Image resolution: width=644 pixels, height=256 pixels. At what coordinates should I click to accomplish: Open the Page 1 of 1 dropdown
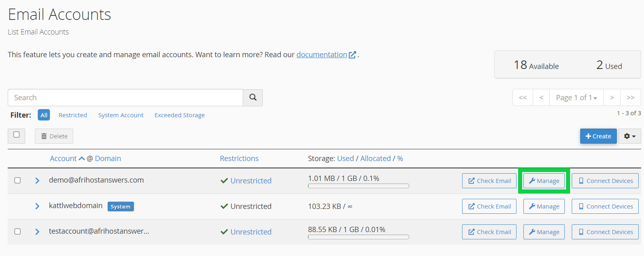(x=576, y=97)
